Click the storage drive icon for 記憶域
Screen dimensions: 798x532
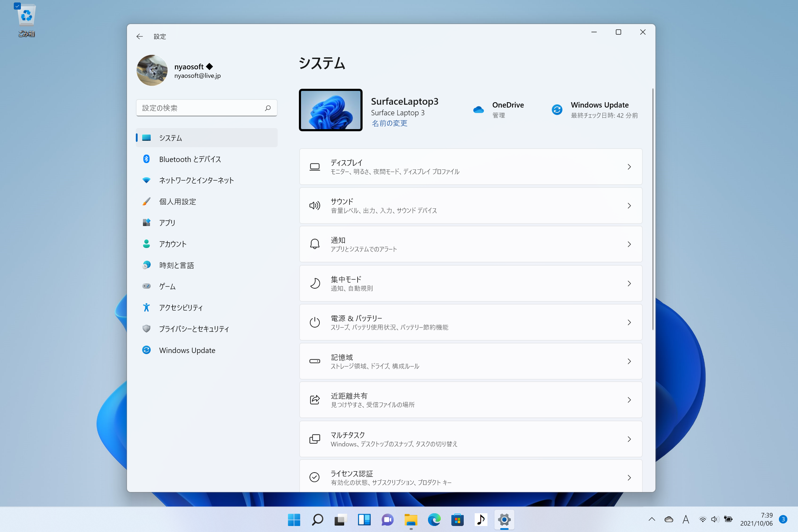pos(315,361)
